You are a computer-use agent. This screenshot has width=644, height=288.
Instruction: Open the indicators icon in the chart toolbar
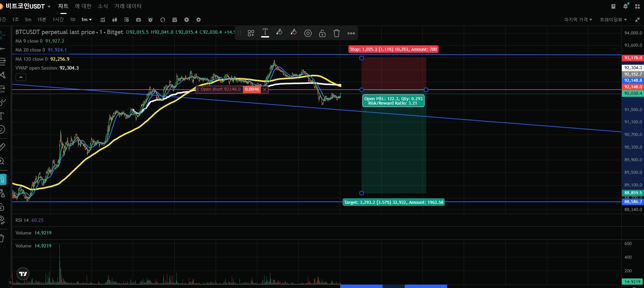point(102,20)
